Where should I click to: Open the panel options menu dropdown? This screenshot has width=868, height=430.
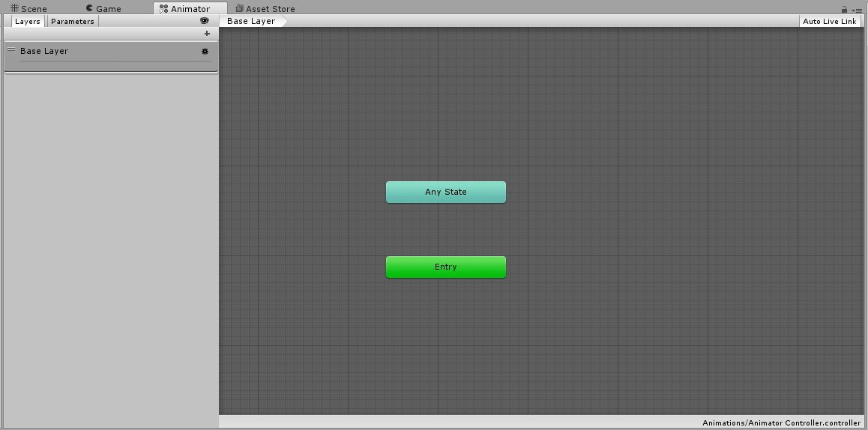(858, 10)
